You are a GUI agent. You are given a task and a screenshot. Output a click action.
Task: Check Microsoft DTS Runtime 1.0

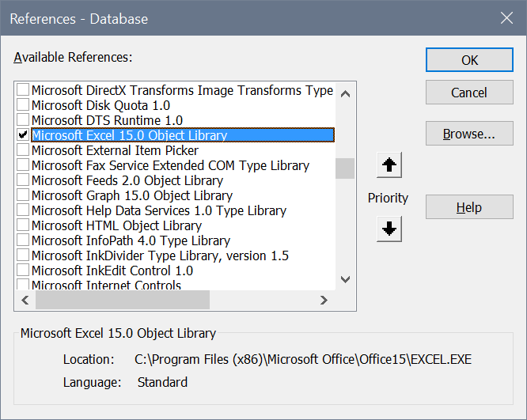click(x=23, y=120)
